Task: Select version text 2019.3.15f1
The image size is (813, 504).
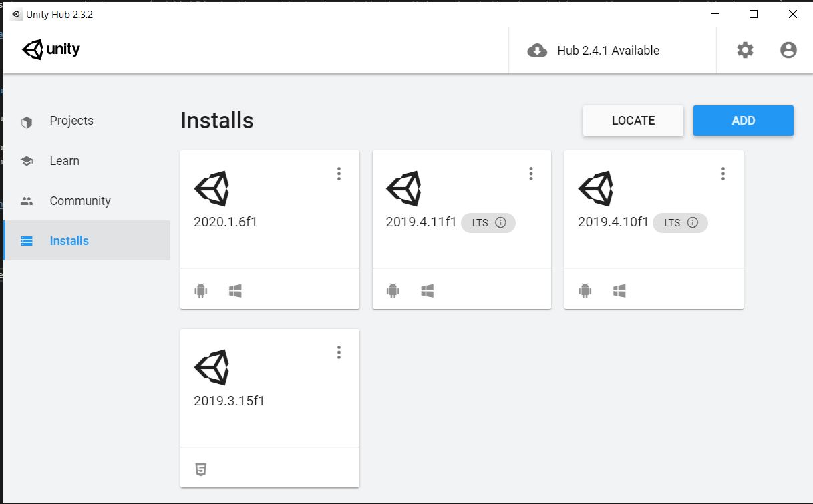Action: pos(229,401)
